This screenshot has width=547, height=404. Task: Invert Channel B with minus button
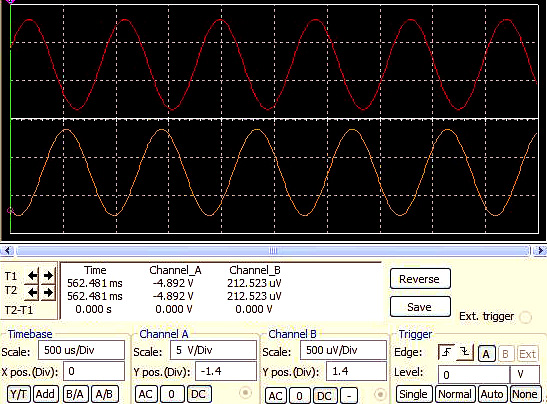(349, 396)
